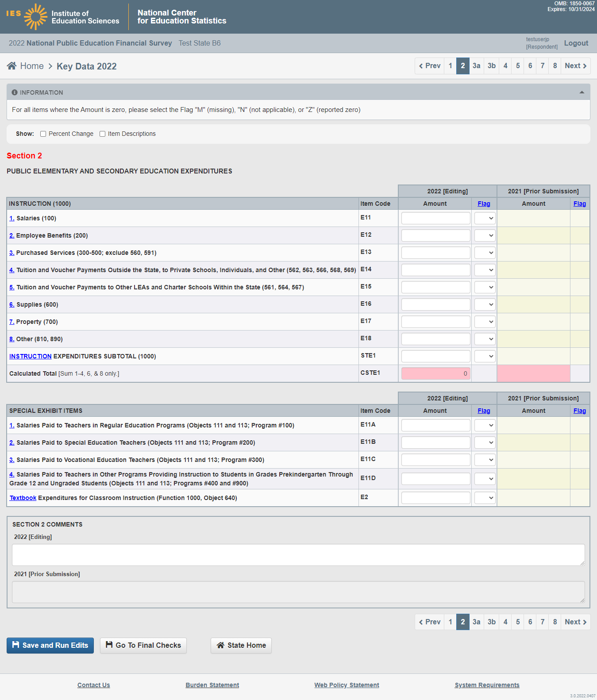597x700 pixels.
Task: Go to the previous page using top Prev chevron
Action: (421, 66)
